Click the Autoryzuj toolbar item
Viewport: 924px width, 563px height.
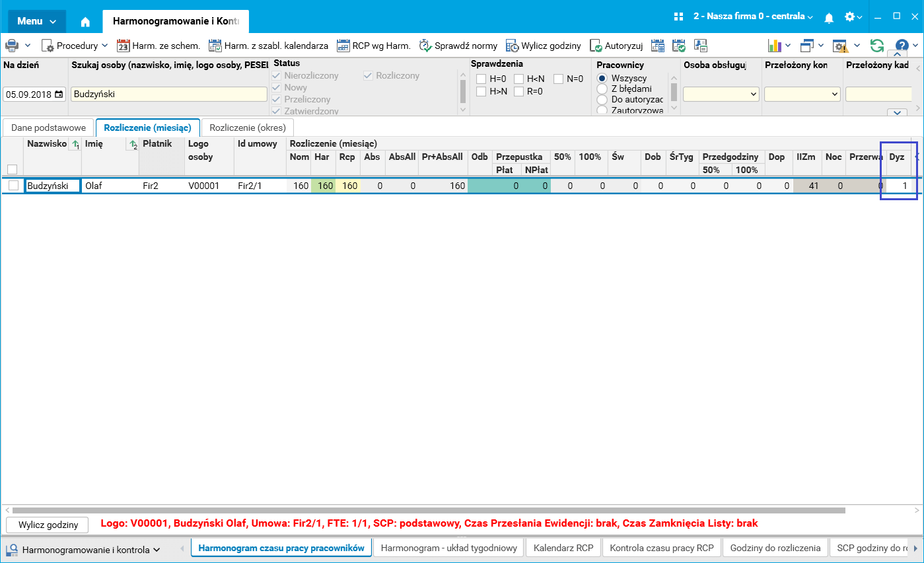616,46
